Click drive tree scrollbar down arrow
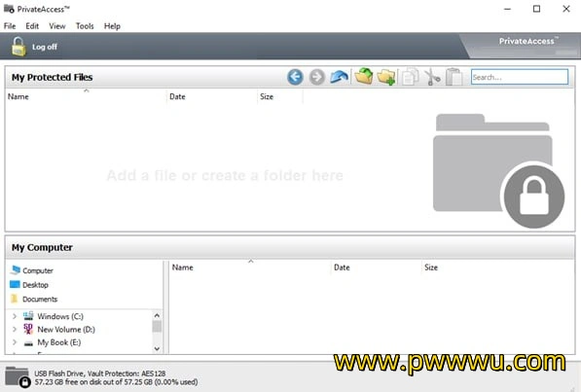Screen dimensions: 581x392 (157, 348)
